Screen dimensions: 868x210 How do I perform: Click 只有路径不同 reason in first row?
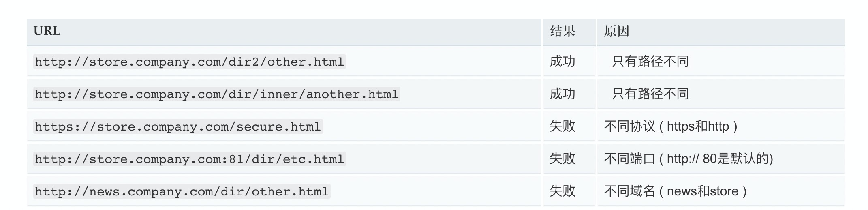(650, 62)
